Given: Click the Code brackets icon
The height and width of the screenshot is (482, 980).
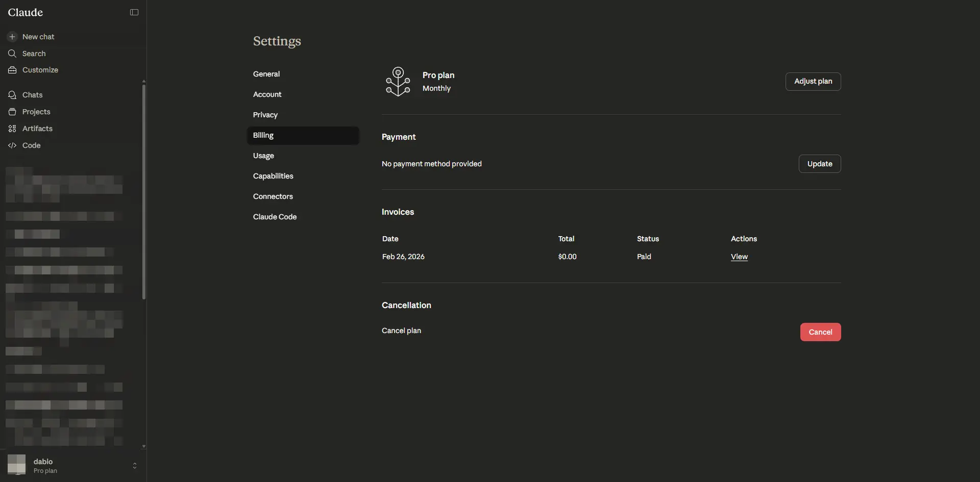Looking at the screenshot, I should pyautogui.click(x=12, y=145).
